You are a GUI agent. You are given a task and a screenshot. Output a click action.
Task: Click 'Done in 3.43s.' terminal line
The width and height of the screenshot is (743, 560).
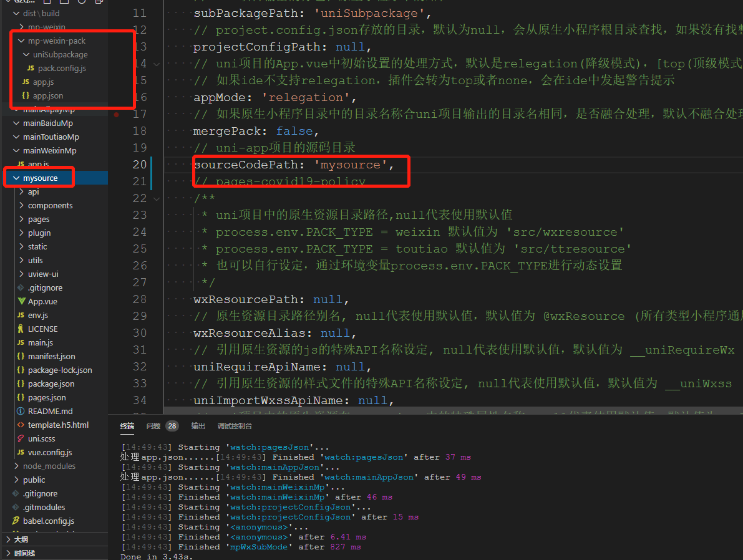coord(157,557)
